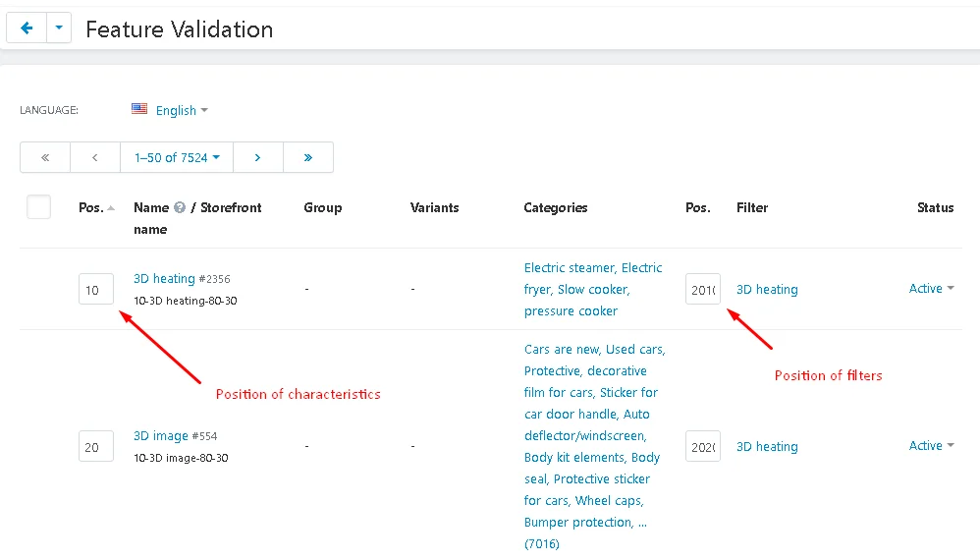Click the help icon beside Name
The width and height of the screenshot is (980, 560).
coord(180,208)
